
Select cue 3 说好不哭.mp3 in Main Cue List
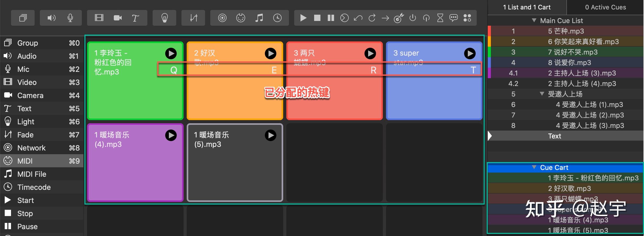pos(572,52)
